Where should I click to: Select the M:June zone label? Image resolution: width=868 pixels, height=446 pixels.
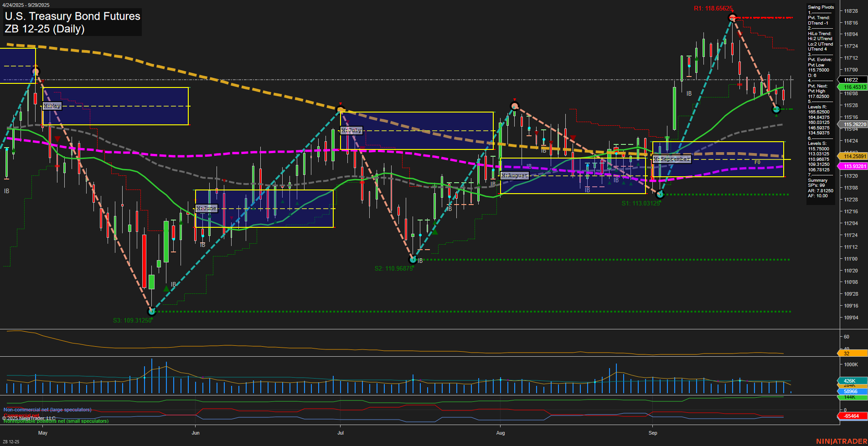pos(207,208)
